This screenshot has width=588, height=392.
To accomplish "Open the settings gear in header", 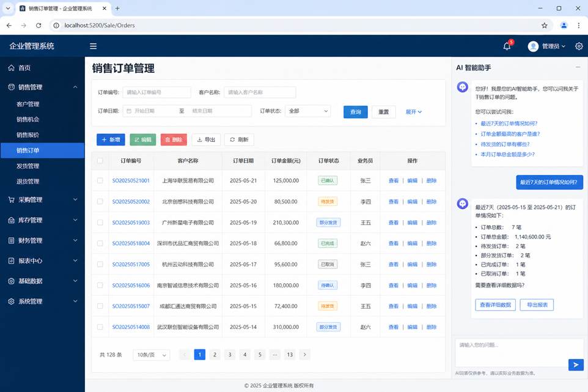I will tap(579, 46).
